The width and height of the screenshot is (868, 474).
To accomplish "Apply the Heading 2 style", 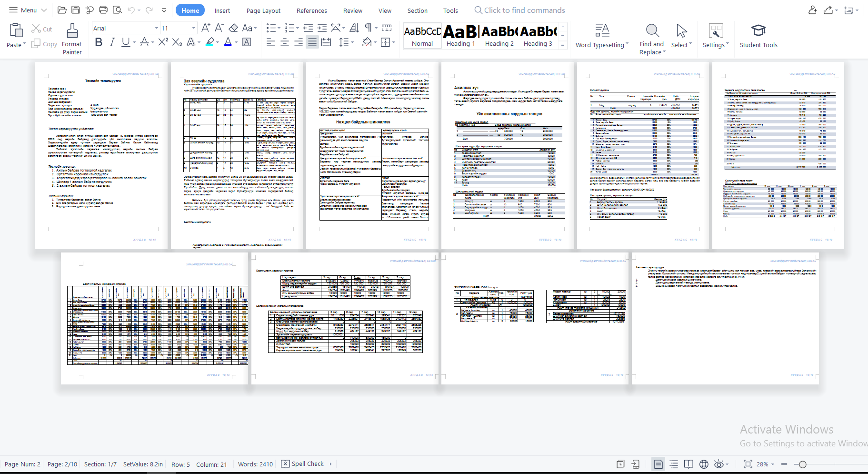I will point(499,36).
